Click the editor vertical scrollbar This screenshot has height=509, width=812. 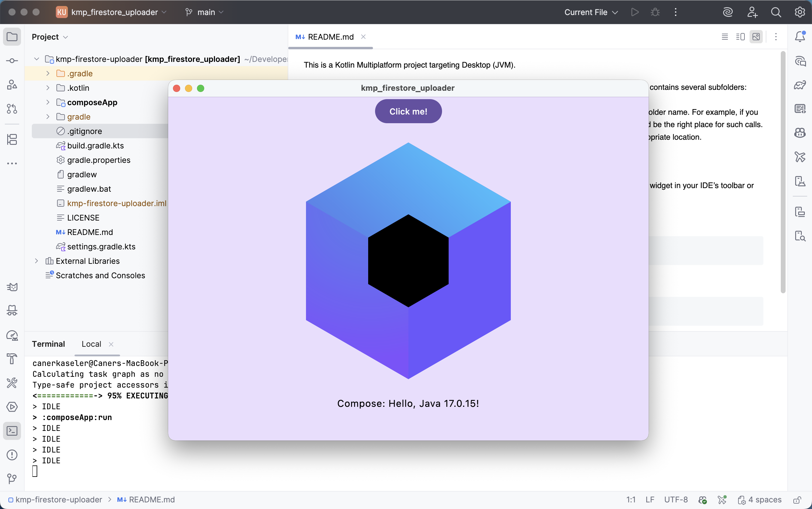tap(783, 172)
